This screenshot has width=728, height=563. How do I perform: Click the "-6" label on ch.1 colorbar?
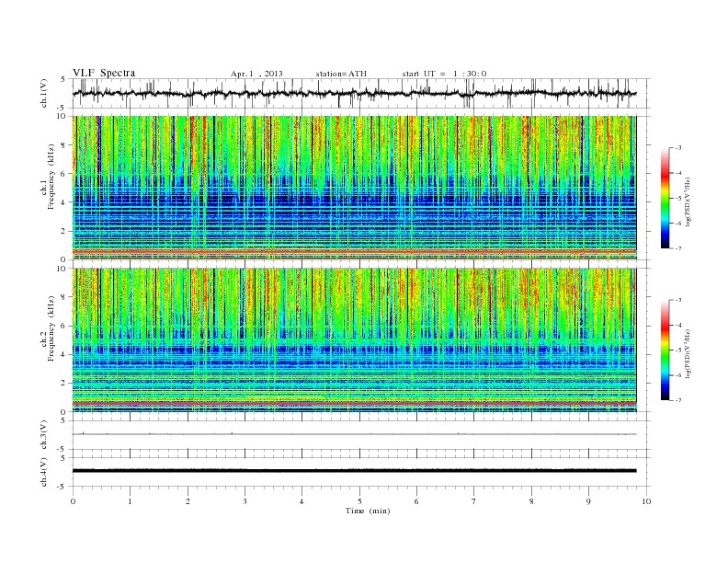(x=678, y=224)
